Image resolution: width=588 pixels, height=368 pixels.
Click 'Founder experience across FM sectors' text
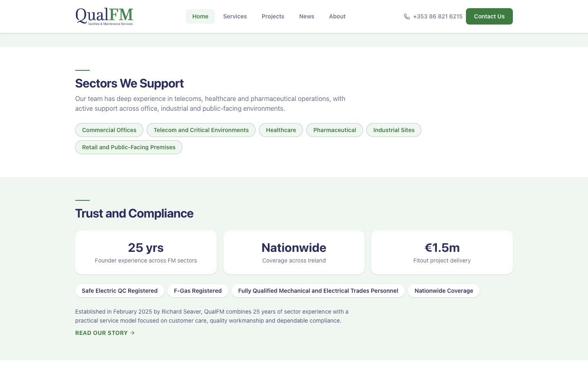[x=146, y=260]
